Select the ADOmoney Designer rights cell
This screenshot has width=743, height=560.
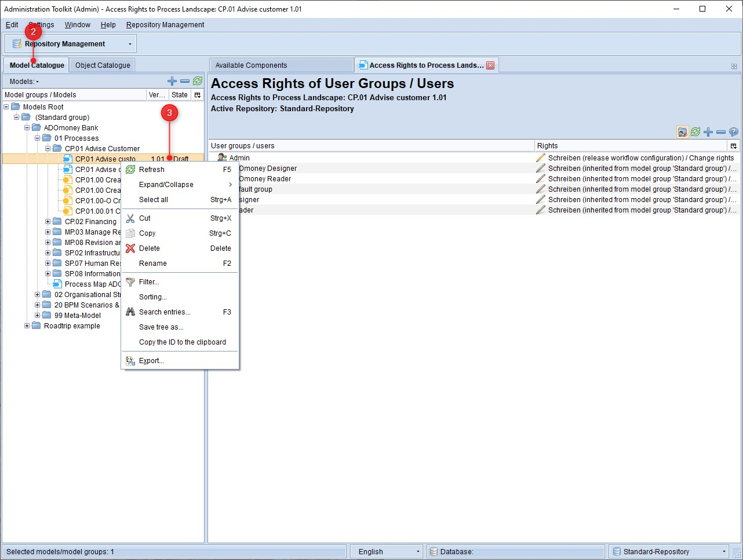[x=636, y=169]
